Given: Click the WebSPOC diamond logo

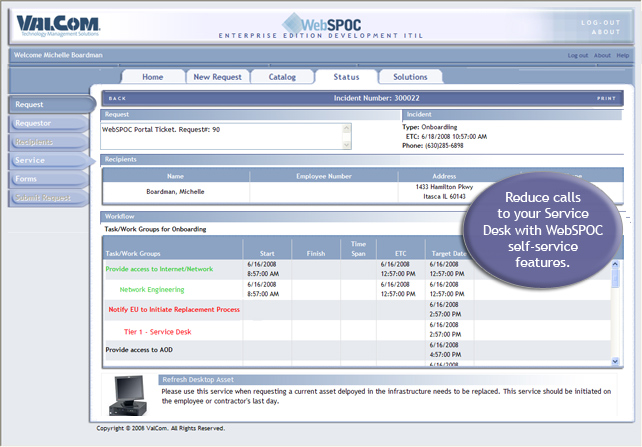Looking at the screenshot, I should click(293, 23).
